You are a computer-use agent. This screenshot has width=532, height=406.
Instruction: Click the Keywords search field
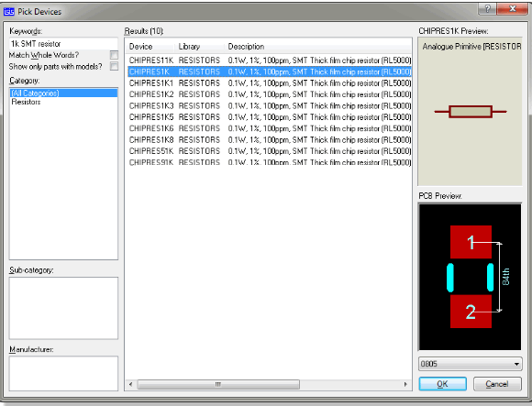(64, 44)
